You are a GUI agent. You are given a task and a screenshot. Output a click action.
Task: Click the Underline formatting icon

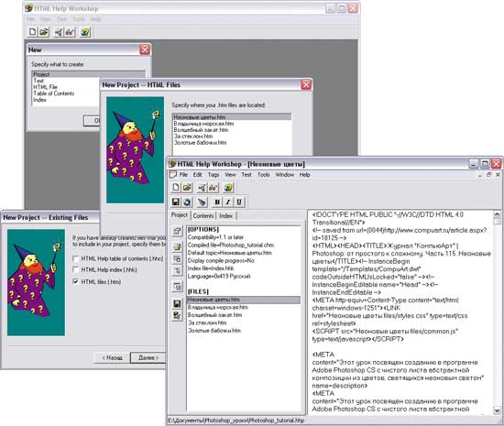pyautogui.click(x=239, y=202)
